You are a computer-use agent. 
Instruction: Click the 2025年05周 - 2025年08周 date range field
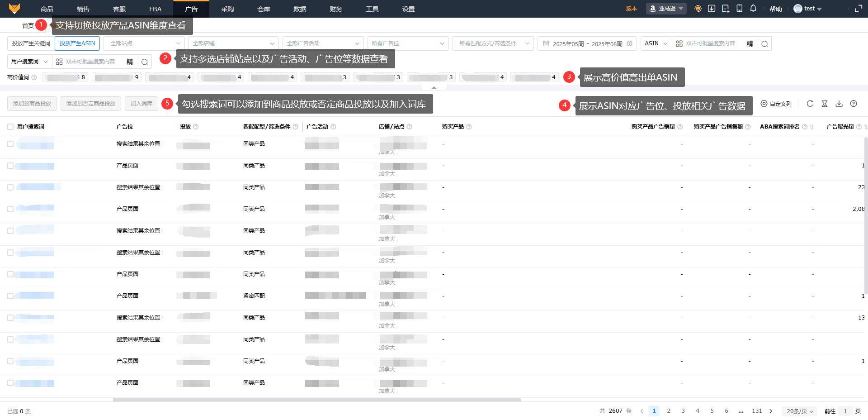point(587,43)
